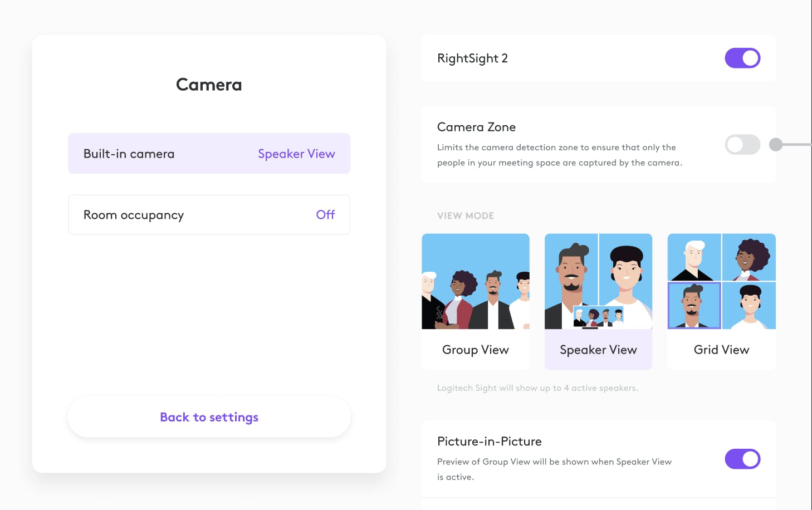Viewport: 812px width, 510px height.
Task: Click the Camera Zone heading
Action: pos(477,127)
